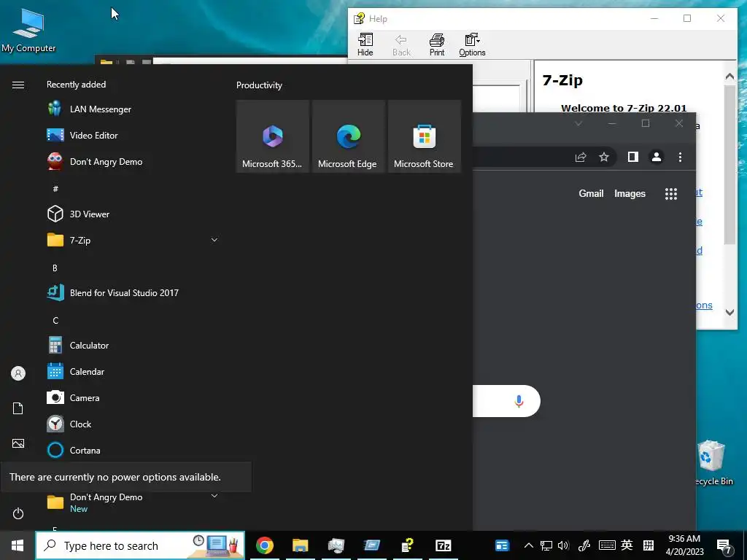Open Pictures icon in Start sidebar
The height and width of the screenshot is (560, 747).
pos(18,443)
